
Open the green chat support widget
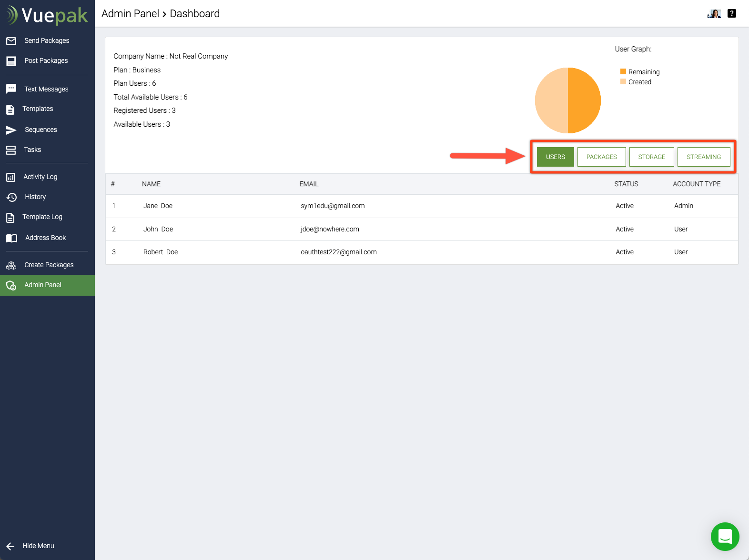[x=725, y=537]
